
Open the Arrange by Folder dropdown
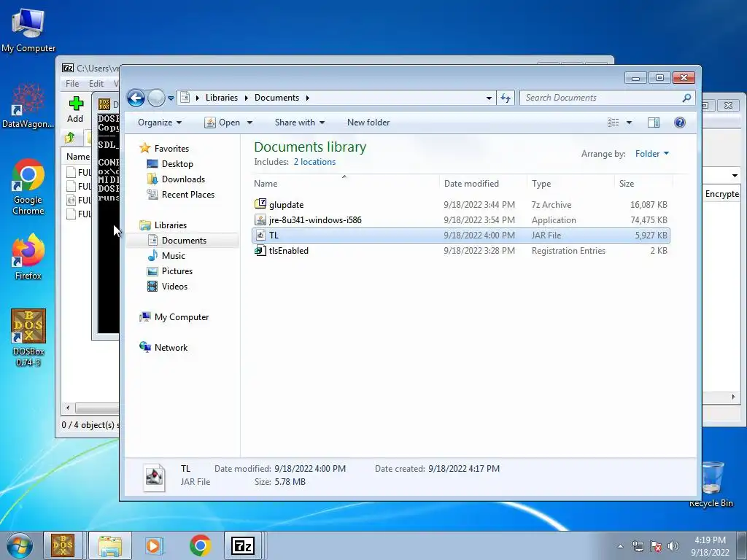pos(652,154)
